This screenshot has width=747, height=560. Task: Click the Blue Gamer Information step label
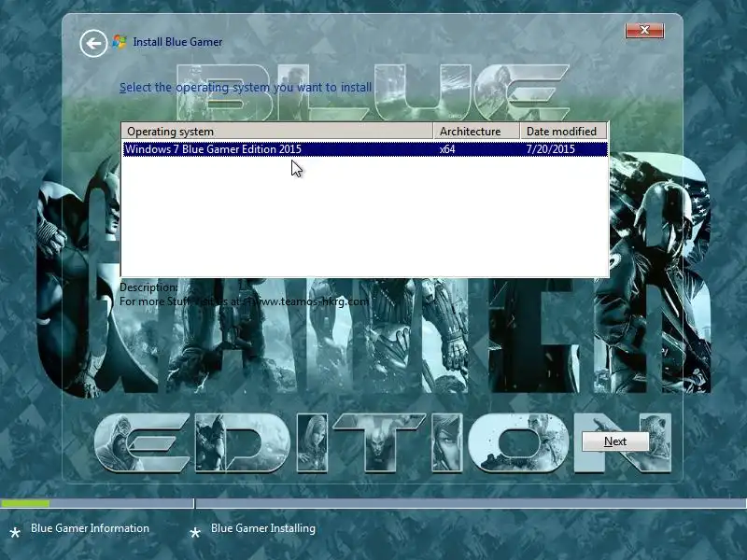coord(90,528)
